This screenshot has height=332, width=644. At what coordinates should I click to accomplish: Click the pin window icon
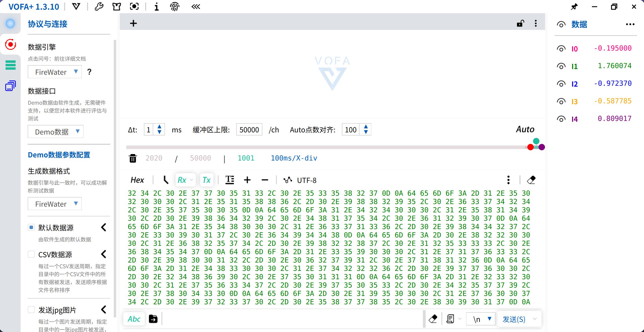pyautogui.click(x=574, y=7)
